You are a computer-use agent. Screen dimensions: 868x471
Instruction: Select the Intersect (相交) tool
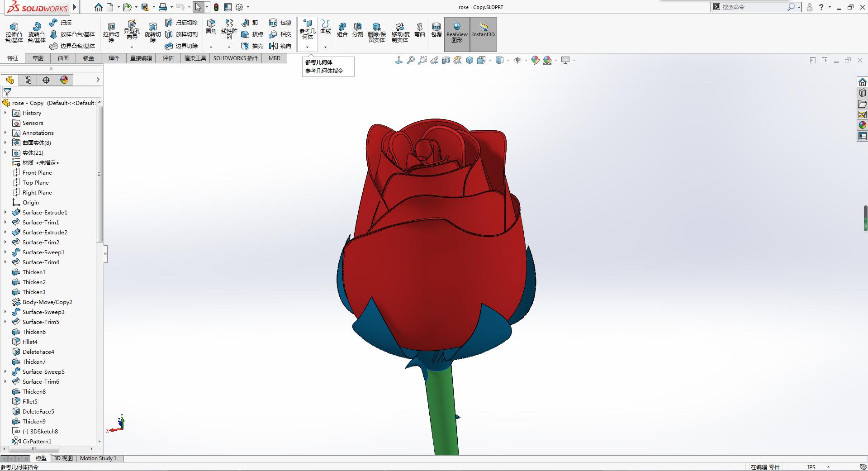point(280,34)
